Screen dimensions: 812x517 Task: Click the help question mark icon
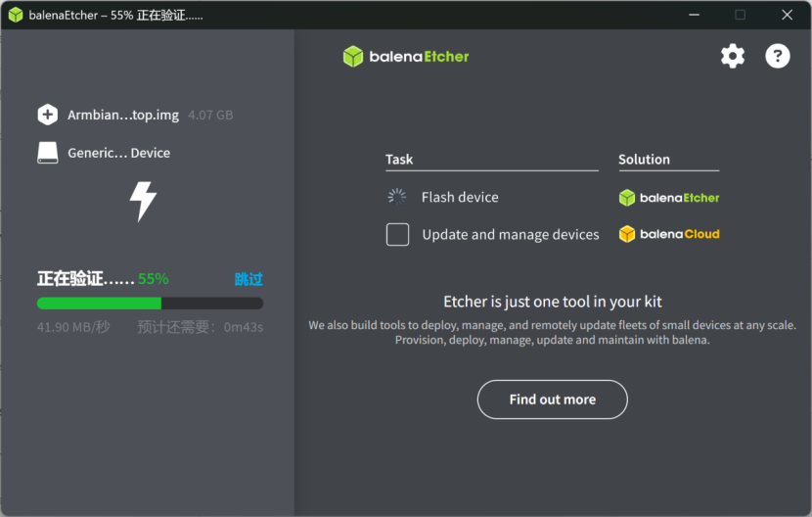click(x=778, y=56)
